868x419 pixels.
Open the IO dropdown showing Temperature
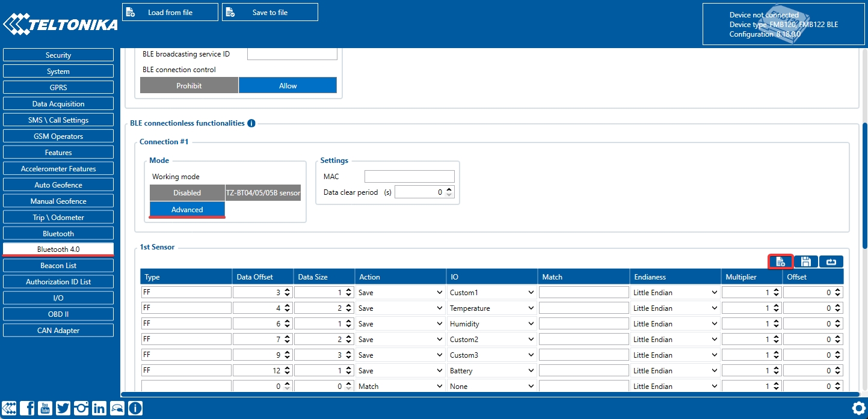pos(492,308)
